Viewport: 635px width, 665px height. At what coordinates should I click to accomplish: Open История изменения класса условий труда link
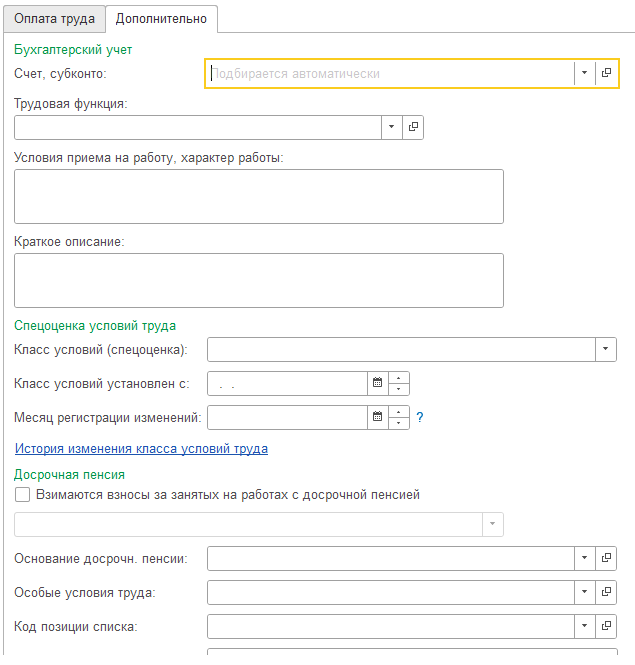141,449
